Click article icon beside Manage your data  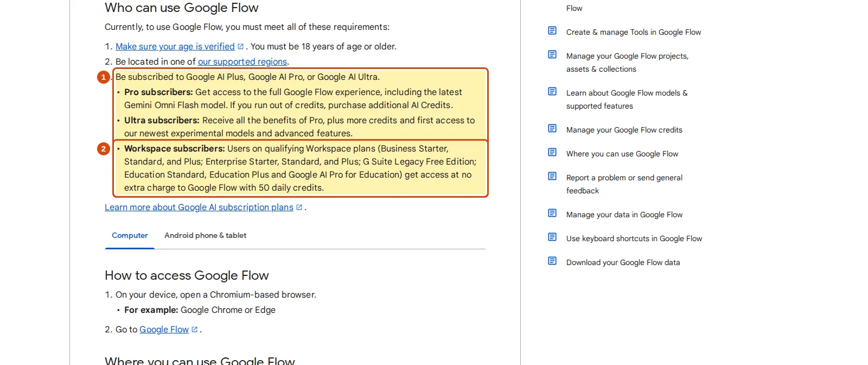click(x=552, y=213)
